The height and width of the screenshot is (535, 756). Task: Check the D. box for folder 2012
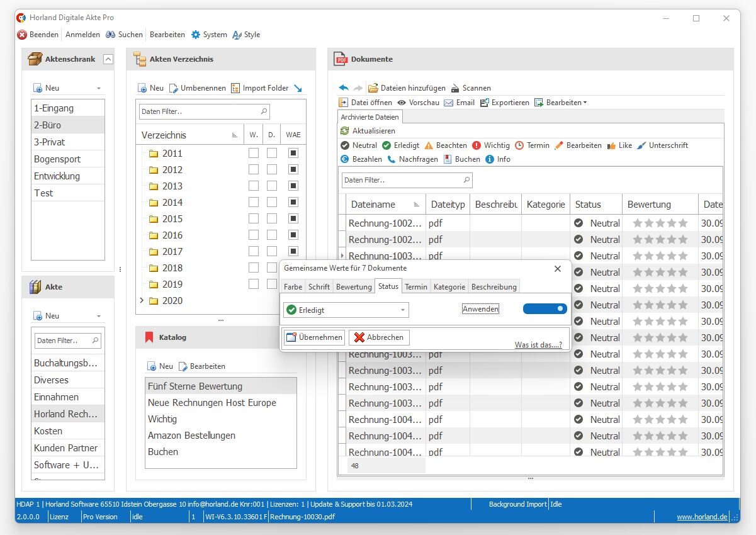[271, 169]
